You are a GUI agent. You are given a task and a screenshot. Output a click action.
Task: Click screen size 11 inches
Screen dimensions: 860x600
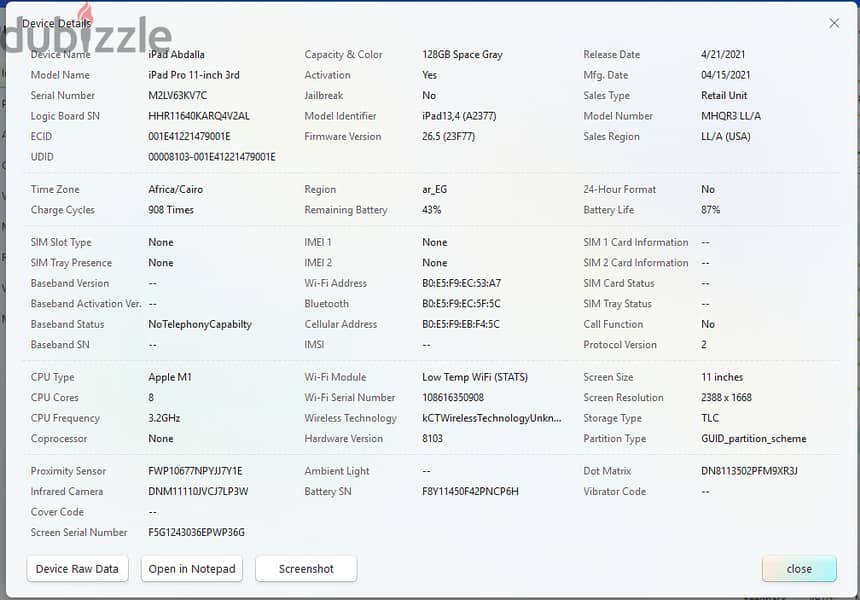point(722,377)
